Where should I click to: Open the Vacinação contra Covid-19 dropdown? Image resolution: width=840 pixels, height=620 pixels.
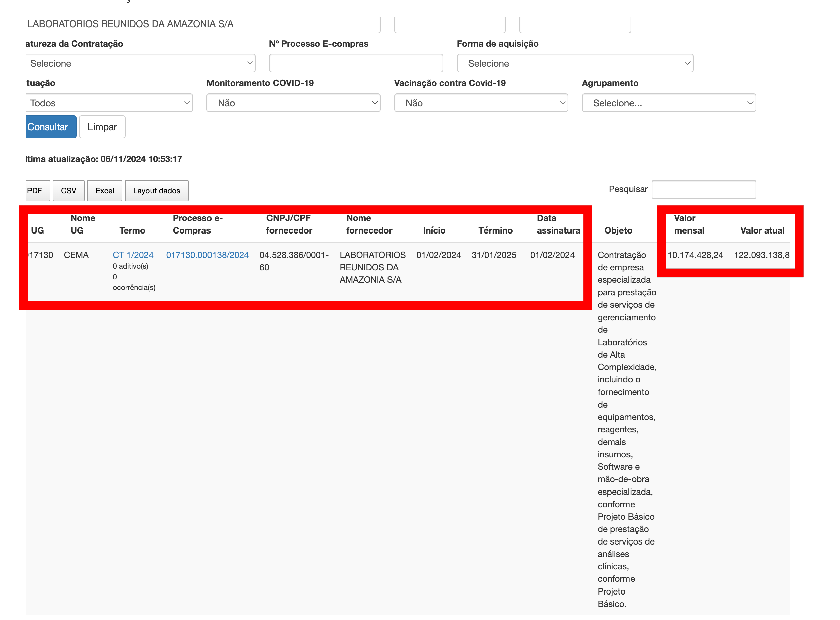(481, 103)
